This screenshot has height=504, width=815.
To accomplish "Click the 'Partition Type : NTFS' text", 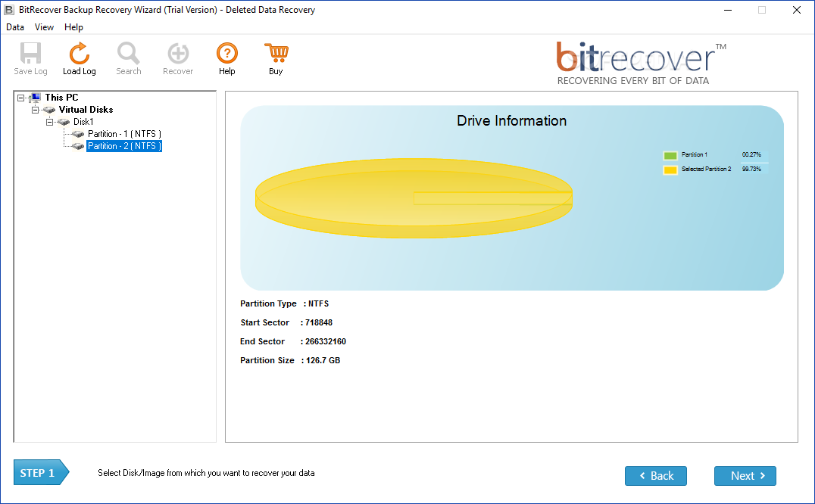I will (x=284, y=303).
